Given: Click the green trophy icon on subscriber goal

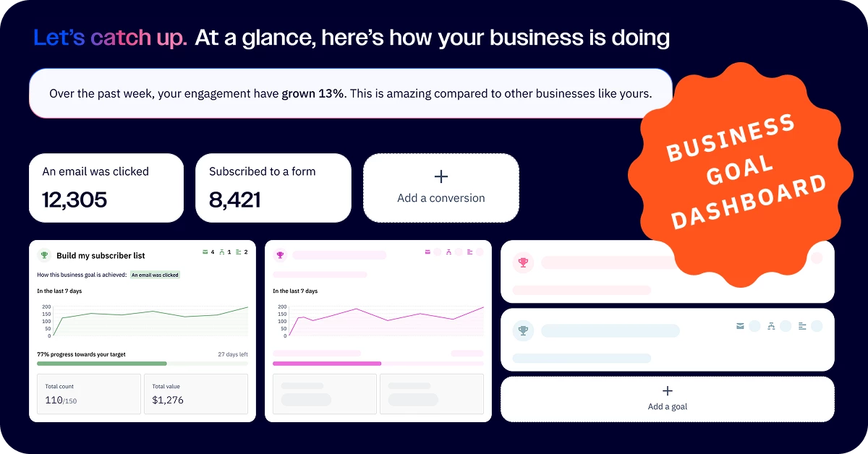Looking at the screenshot, I should (x=44, y=255).
